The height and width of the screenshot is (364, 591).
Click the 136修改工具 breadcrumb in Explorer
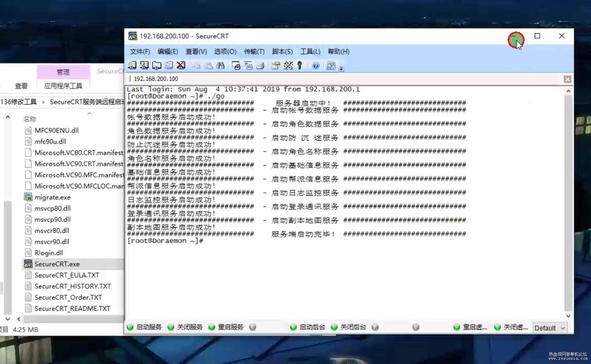pyautogui.click(x=19, y=102)
